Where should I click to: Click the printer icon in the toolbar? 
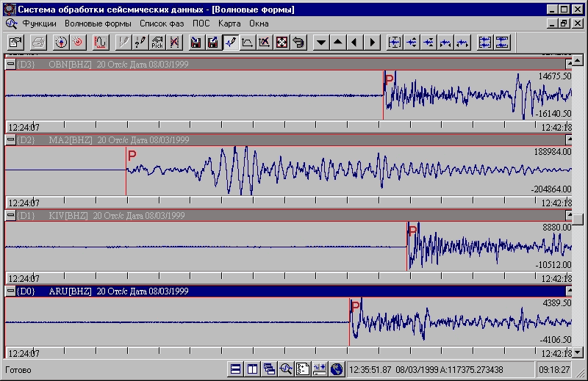coord(39,42)
